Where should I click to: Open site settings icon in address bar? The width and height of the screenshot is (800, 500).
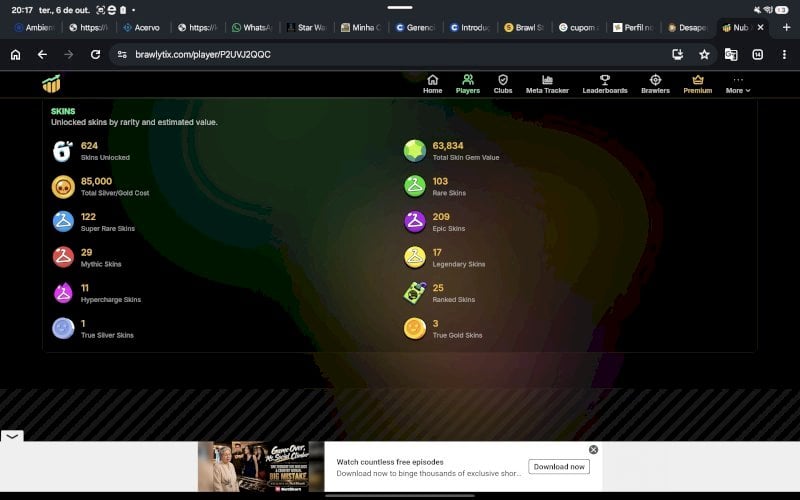122,55
